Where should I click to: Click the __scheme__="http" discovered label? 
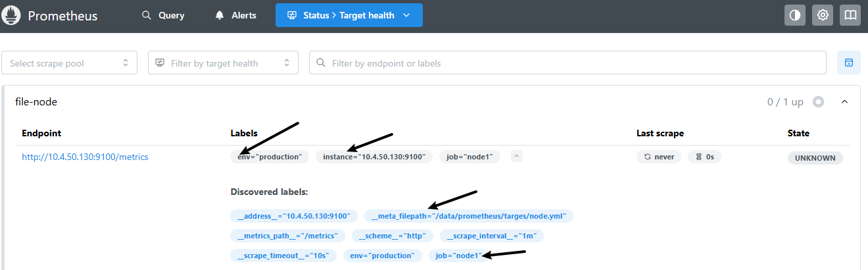click(393, 236)
